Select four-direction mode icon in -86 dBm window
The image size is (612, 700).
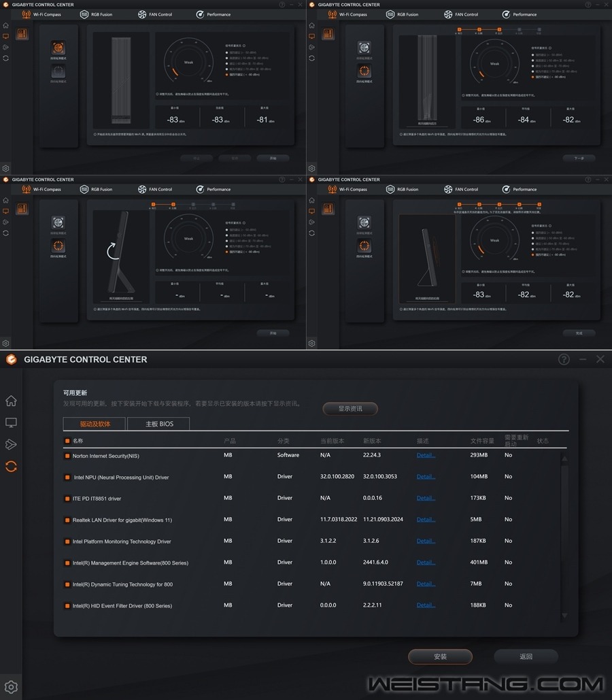click(x=364, y=71)
